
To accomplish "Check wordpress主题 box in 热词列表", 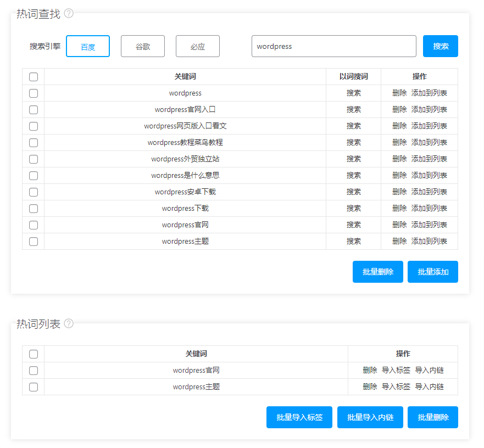I will point(34,387).
